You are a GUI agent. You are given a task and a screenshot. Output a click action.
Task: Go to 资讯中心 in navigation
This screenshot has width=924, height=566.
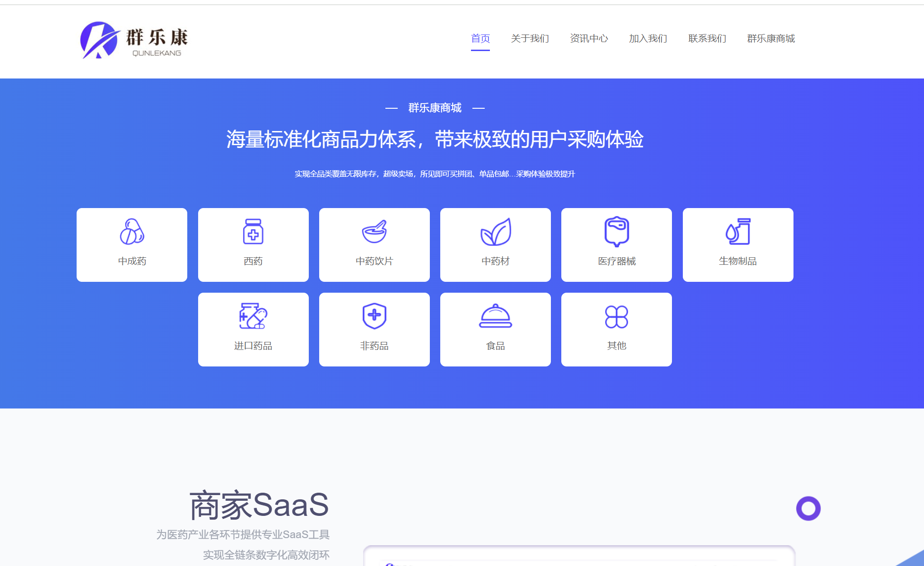[x=589, y=38]
